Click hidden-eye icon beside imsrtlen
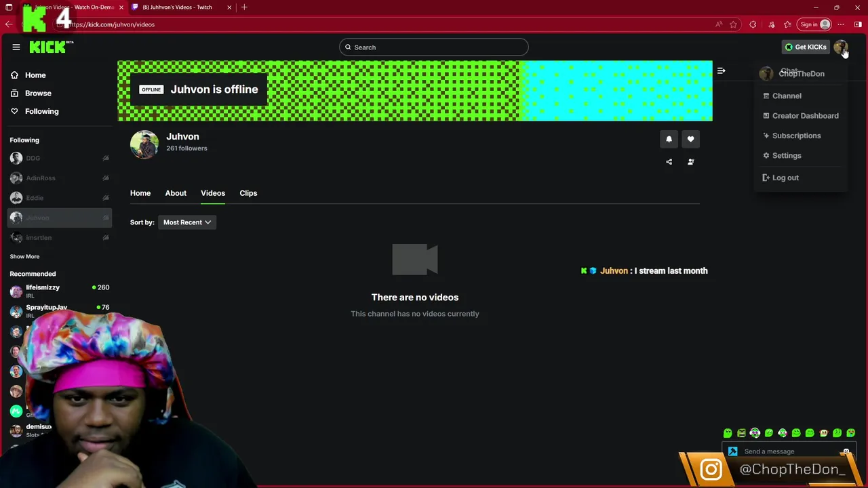This screenshot has height=488, width=868. [106, 238]
